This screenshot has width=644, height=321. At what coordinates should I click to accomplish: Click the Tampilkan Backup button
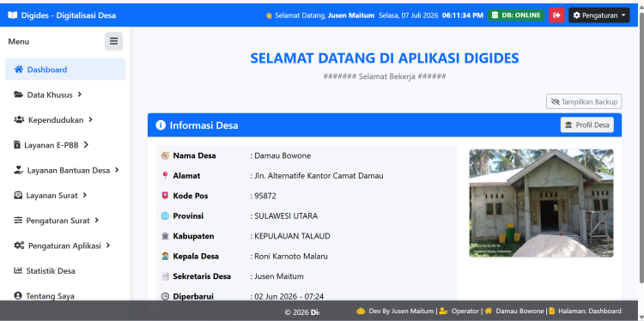coord(584,102)
